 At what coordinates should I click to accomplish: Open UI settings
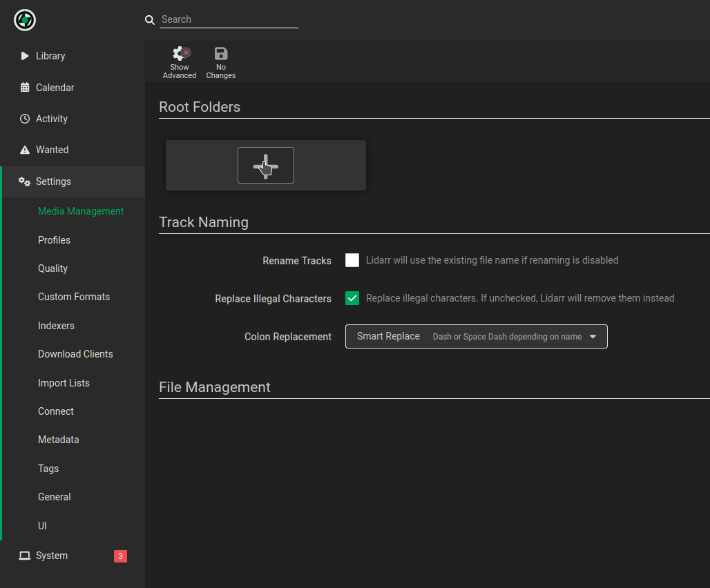click(x=43, y=526)
